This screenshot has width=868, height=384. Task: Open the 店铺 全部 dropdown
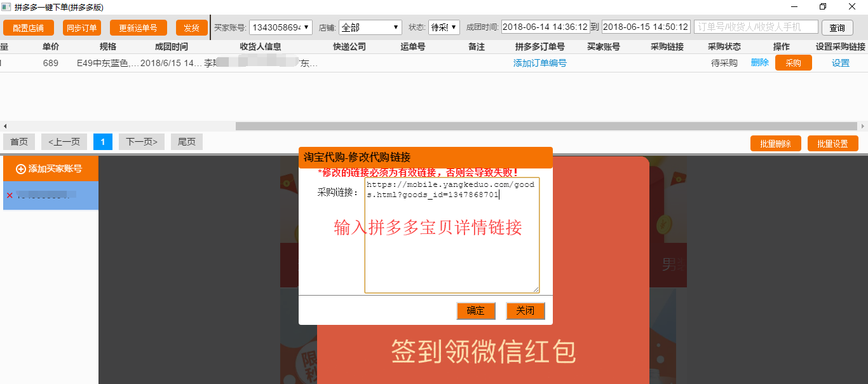[x=370, y=27]
